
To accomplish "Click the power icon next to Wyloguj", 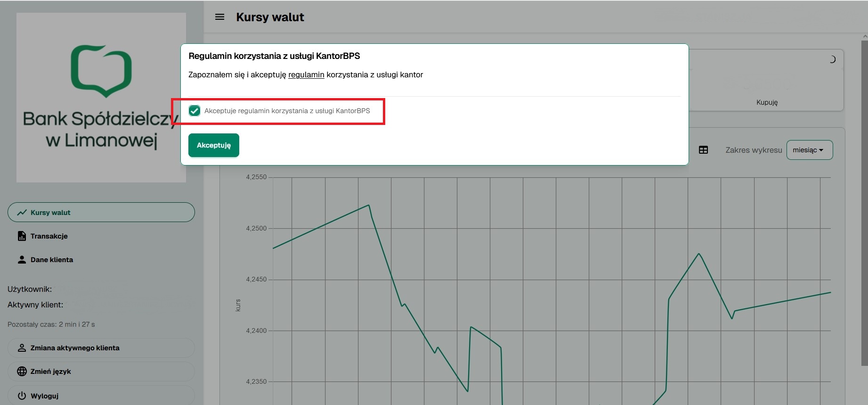I will [x=22, y=396].
